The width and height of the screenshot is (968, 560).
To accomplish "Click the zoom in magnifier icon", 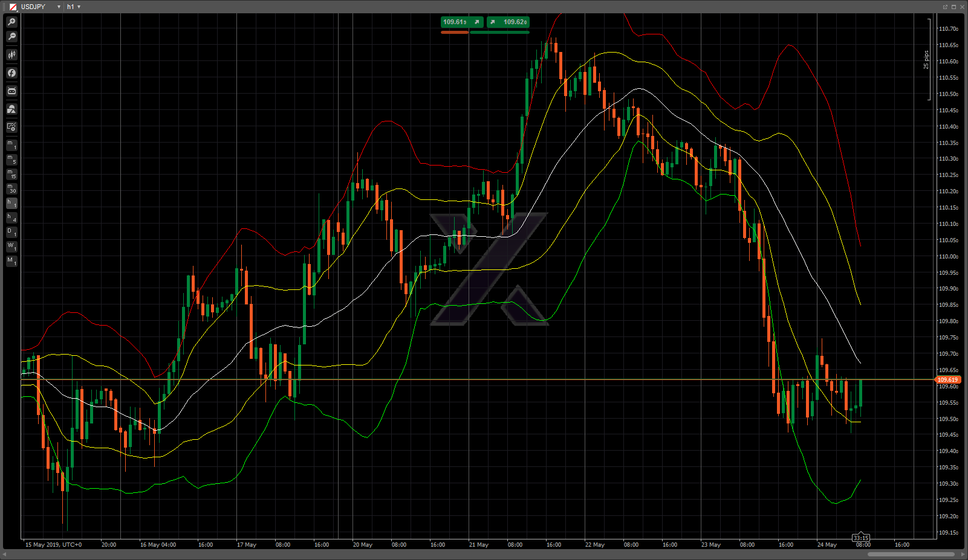I will tap(11, 22).
